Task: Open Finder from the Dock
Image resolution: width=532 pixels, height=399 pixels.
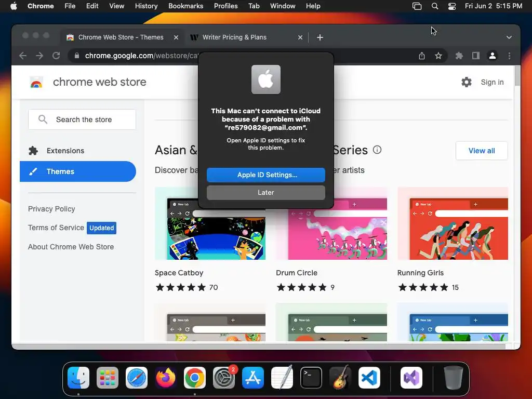Action: click(78, 378)
